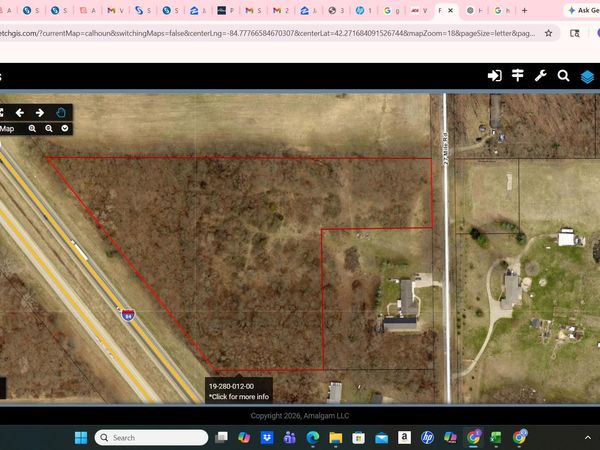Click the zoom out magnifier
Image resolution: width=600 pixels, height=450 pixels.
click(49, 129)
